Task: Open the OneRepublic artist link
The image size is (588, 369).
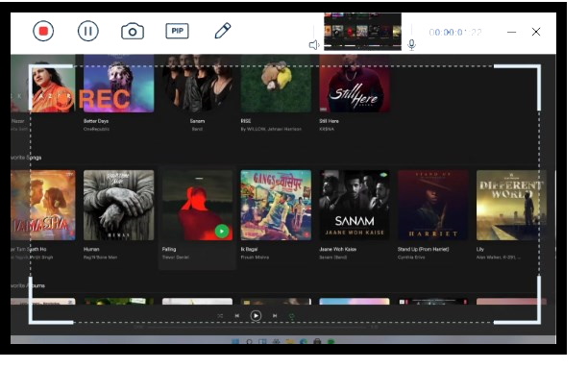Action: click(96, 129)
